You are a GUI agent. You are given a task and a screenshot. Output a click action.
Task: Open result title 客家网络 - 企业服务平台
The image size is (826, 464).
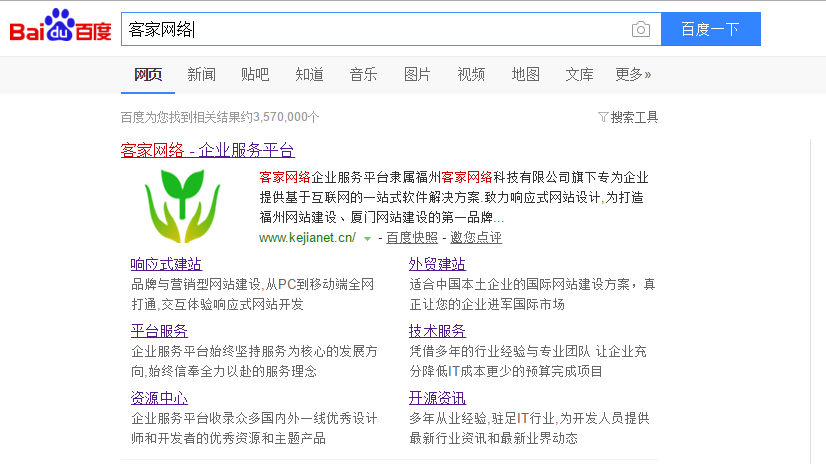[x=207, y=150]
